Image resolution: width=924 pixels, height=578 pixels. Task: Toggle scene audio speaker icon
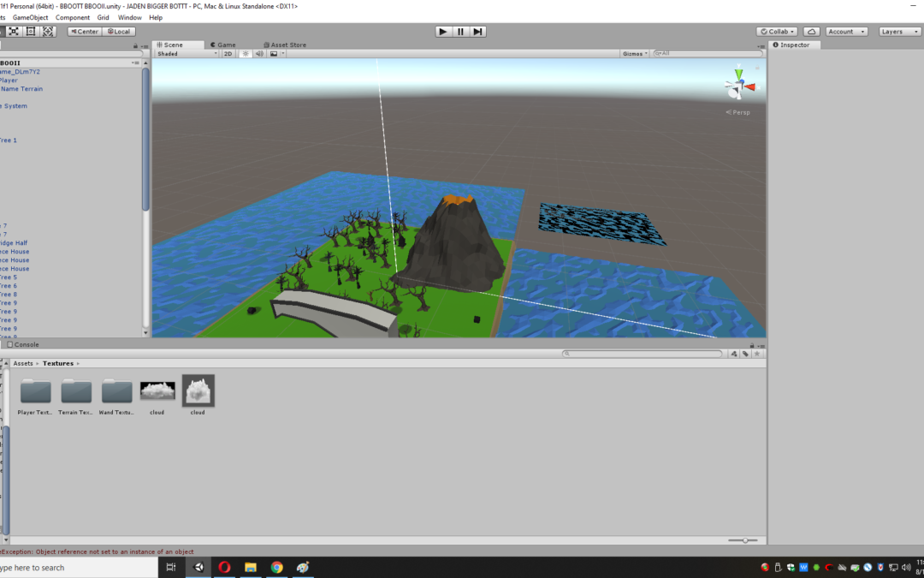(259, 54)
